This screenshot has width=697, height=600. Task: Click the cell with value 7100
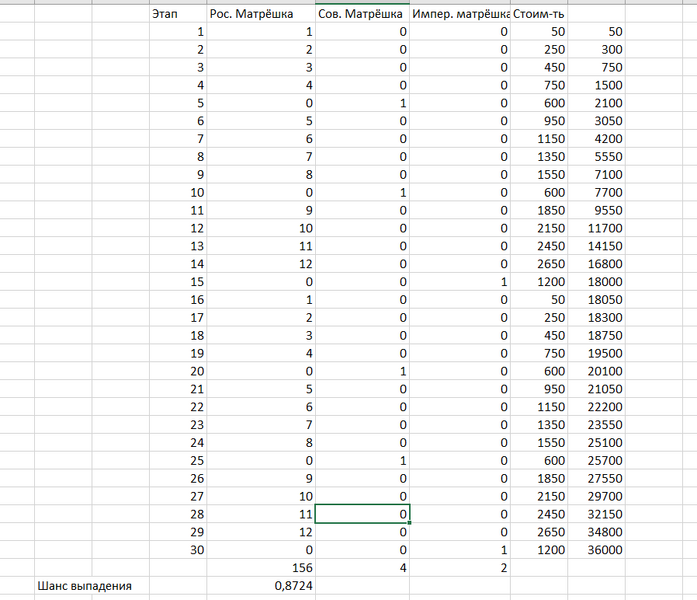[596, 175]
